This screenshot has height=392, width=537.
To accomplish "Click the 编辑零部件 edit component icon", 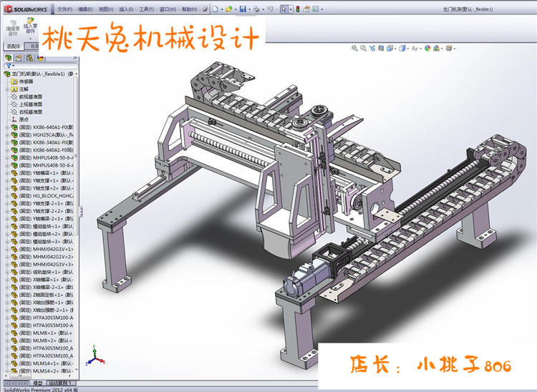I will [x=13, y=28].
